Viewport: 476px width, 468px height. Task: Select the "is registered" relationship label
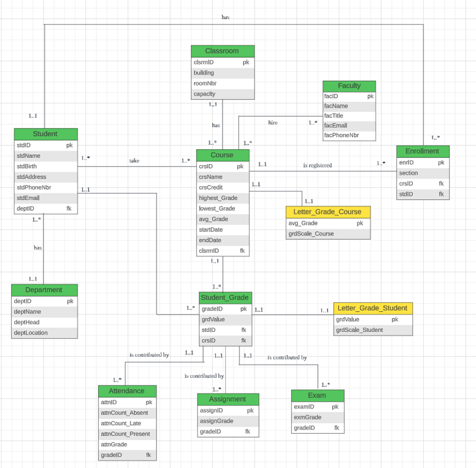317,165
